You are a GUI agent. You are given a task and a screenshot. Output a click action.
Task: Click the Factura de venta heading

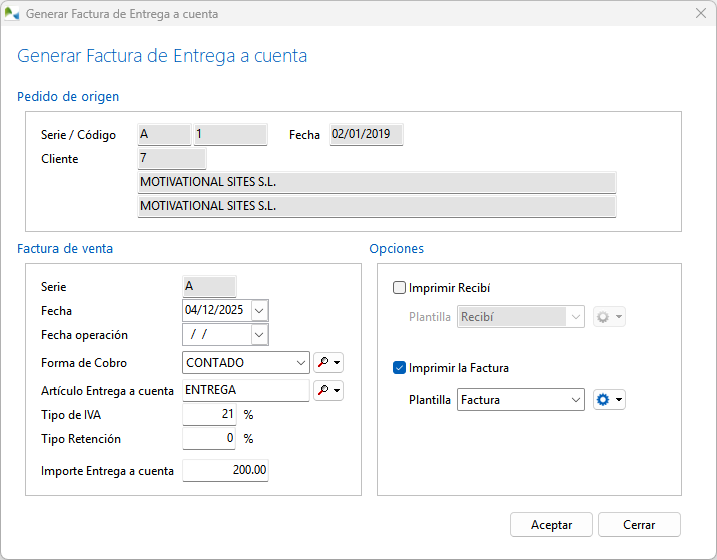pyautogui.click(x=65, y=249)
